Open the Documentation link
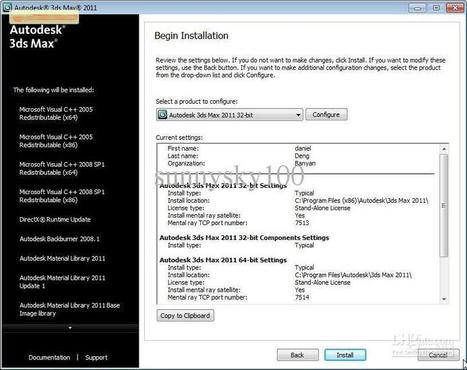Image resolution: width=467 pixels, height=370 pixels. pos(49,357)
